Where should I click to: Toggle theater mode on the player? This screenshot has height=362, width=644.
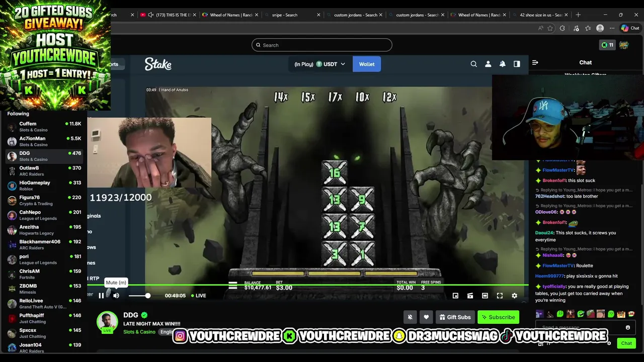(485, 296)
